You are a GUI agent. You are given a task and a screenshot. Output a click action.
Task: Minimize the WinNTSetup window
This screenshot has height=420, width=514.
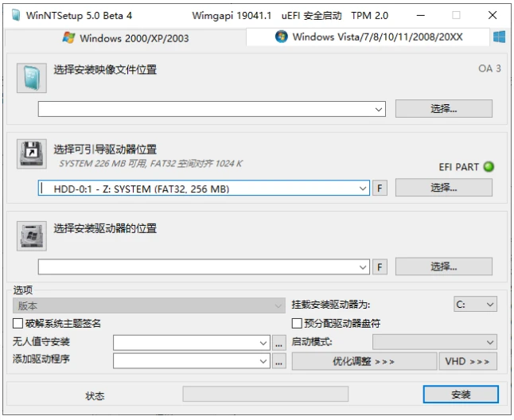click(x=421, y=15)
